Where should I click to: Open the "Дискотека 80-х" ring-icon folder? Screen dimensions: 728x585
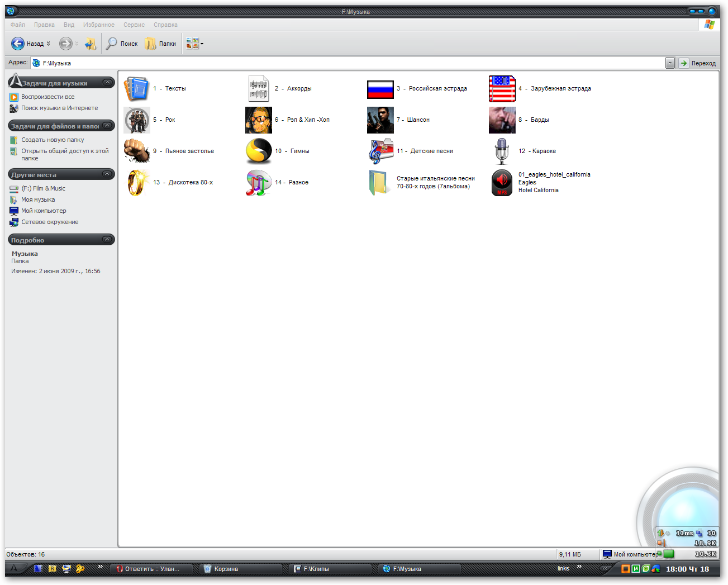(137, 182)
